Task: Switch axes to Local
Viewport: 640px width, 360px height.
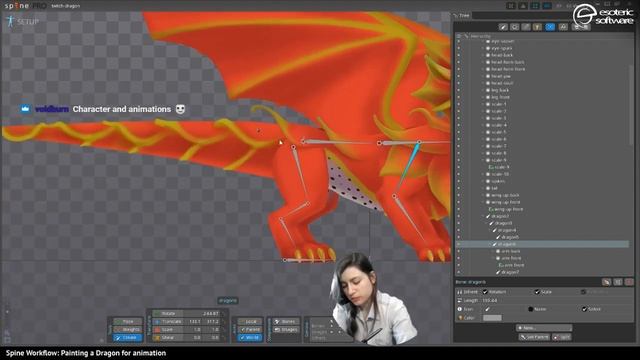Action: pyautogui.click(x=250, y=322)
